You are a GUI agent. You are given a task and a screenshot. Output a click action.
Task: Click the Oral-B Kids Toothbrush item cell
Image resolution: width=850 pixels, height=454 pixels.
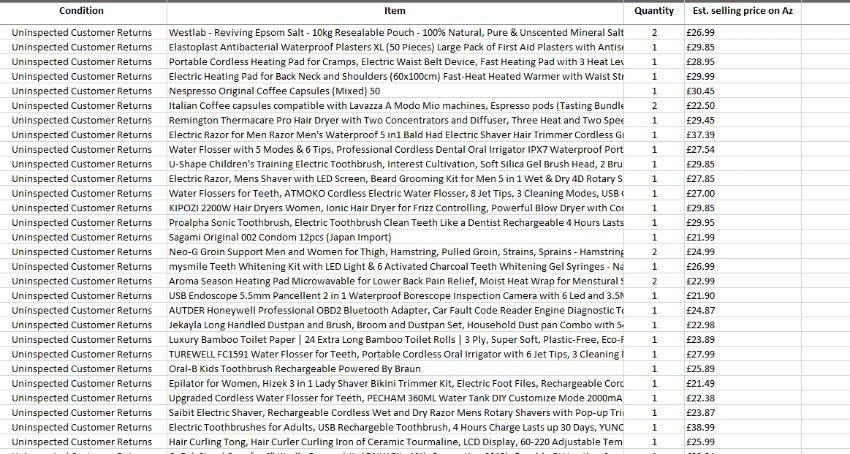395,369
